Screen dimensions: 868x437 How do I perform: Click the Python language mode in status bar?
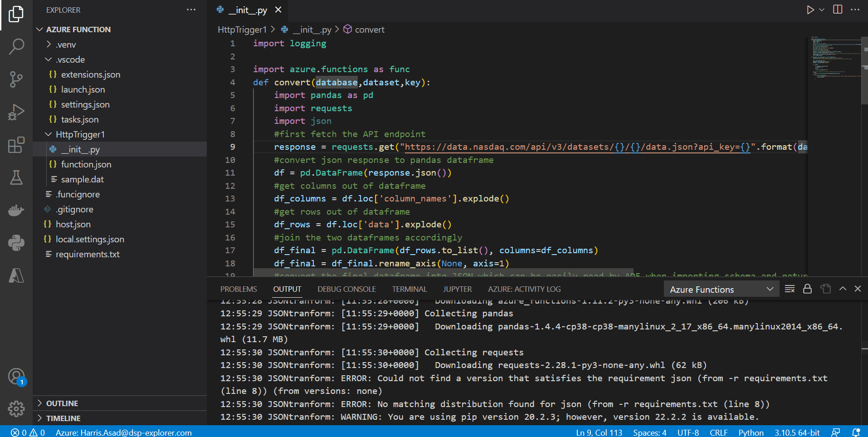(751, 432)
